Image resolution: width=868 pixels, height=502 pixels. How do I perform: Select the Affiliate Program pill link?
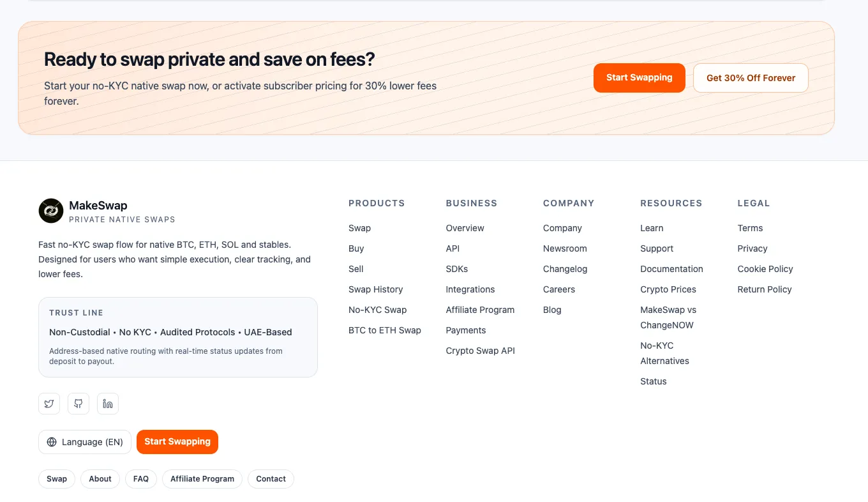pyautogui.click(x=202, y=479)
